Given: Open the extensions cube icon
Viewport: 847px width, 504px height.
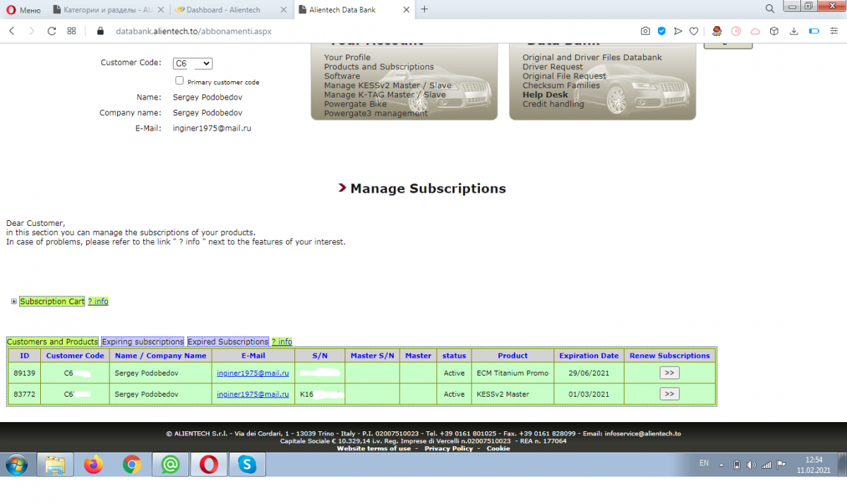Looking at the screenshot, I should pyautogui.click(x=774, y=31).
